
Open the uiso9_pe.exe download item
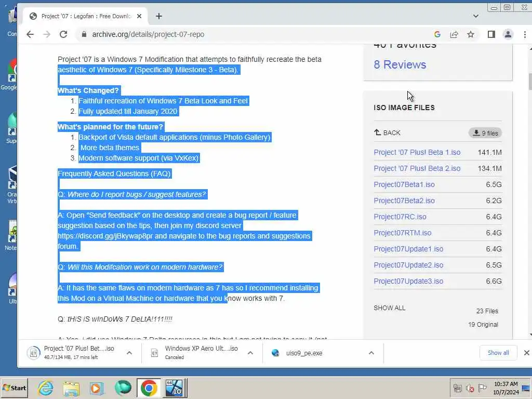point(303,353)
